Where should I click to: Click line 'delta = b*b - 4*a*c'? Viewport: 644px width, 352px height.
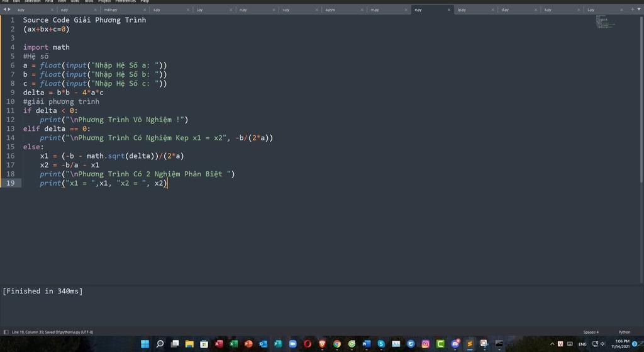(x=64, y=93)
